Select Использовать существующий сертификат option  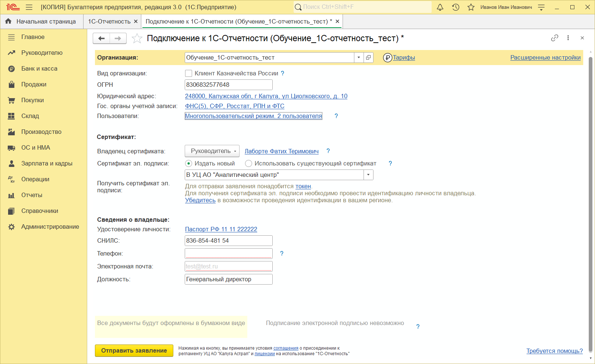248,164
